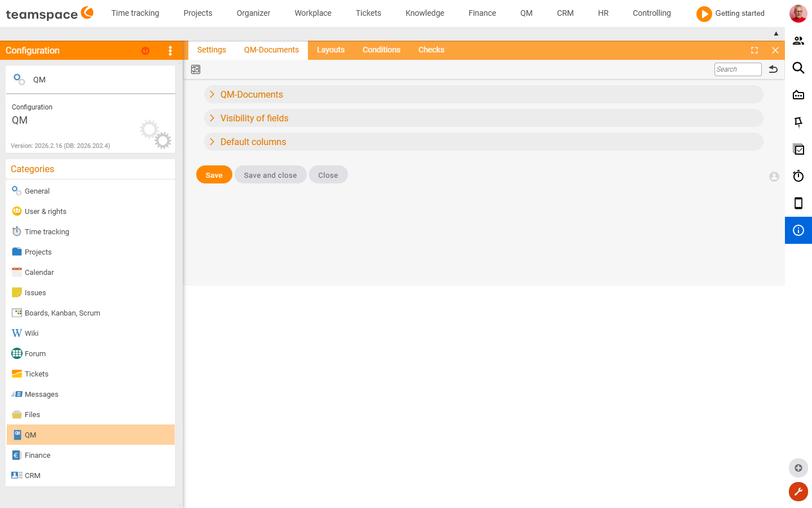Select Projects category in sidebar

point(91,252)
